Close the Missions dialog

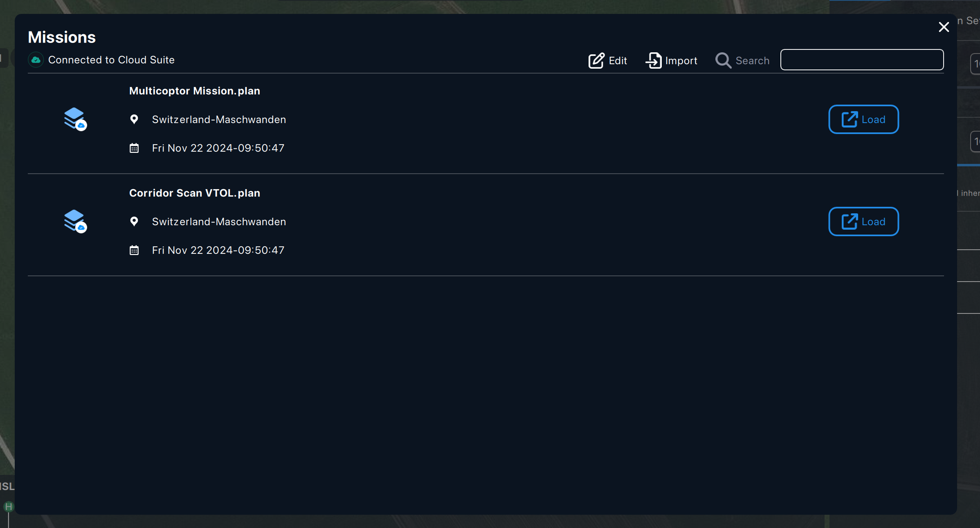pyautogui.click(x=944, y=27)
